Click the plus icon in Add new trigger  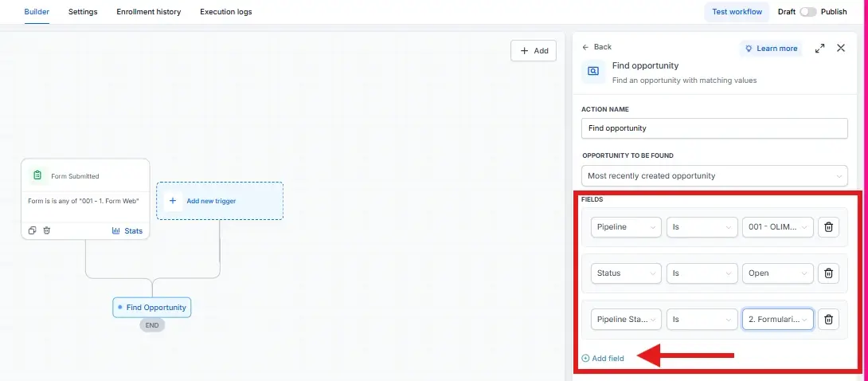(x=173, y=201)
